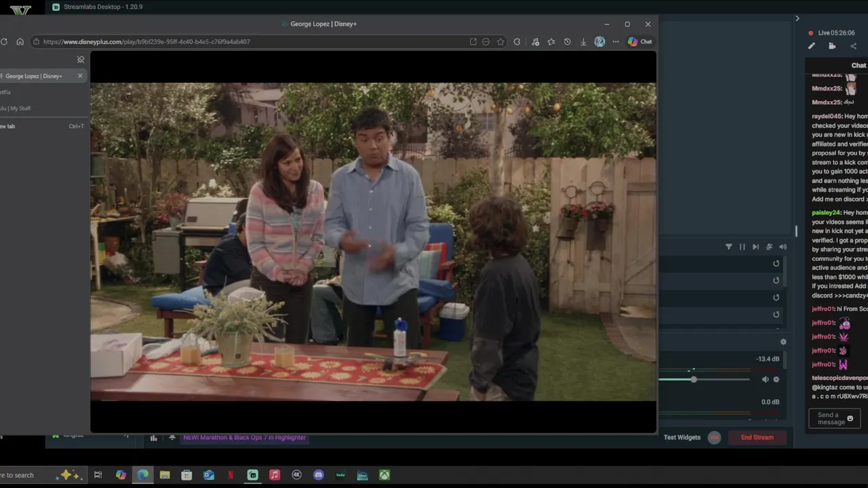This screenshot has height=488, width=868.
Task: Open the favorites list icon
Action: click(551, 41)
